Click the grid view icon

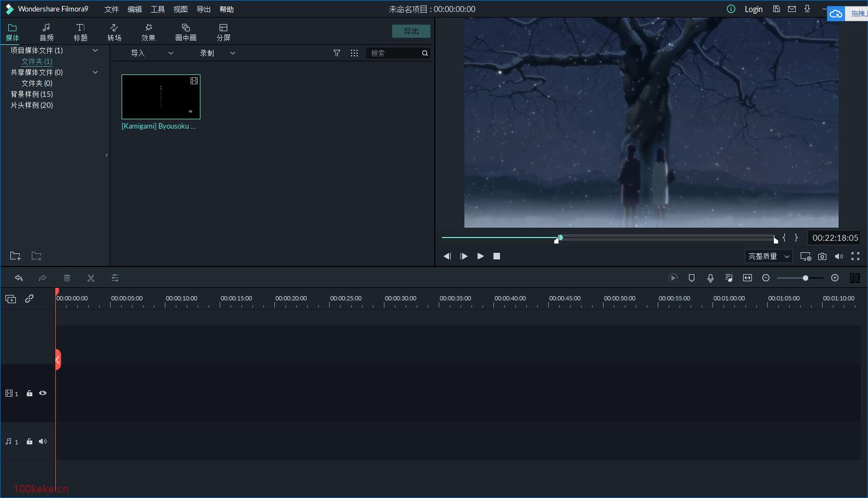click(354, 53)
